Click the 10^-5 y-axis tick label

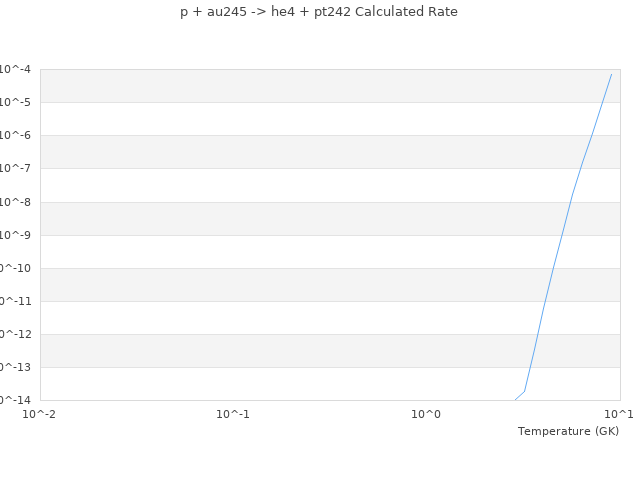pos(15,102)
